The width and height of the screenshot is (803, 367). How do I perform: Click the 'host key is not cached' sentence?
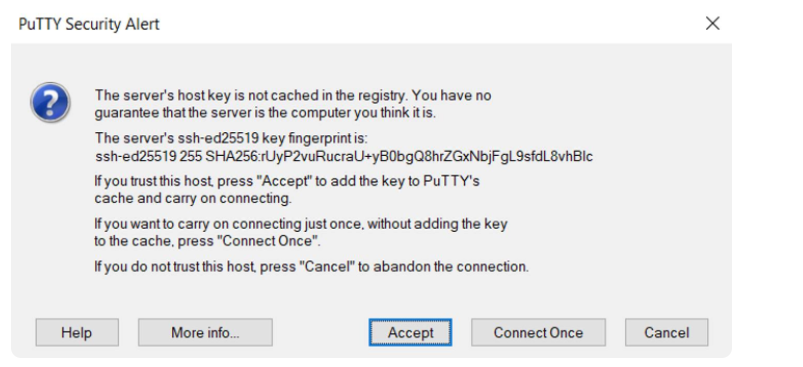point(293,96)
